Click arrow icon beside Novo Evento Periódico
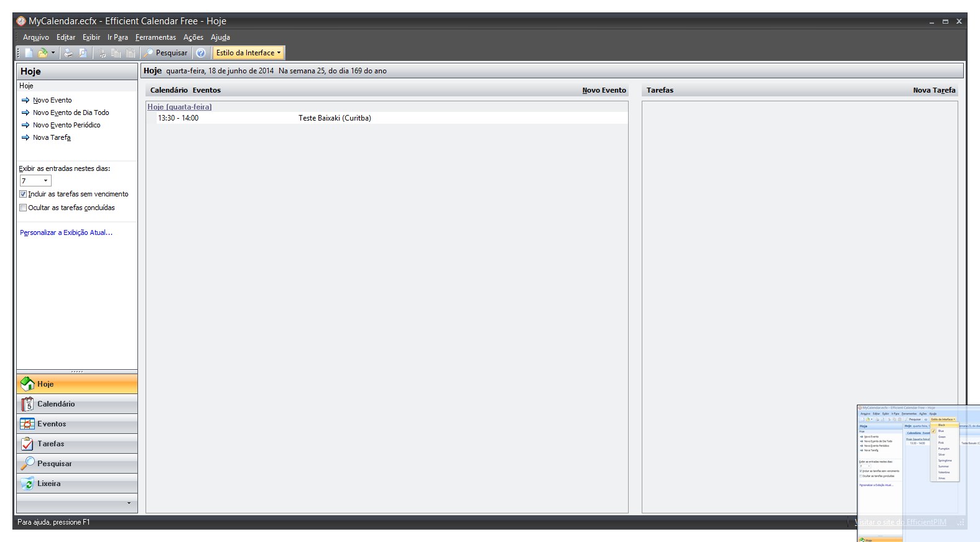Image resolution: width=980 pixels, height=542 pixels. click(25, 125)
